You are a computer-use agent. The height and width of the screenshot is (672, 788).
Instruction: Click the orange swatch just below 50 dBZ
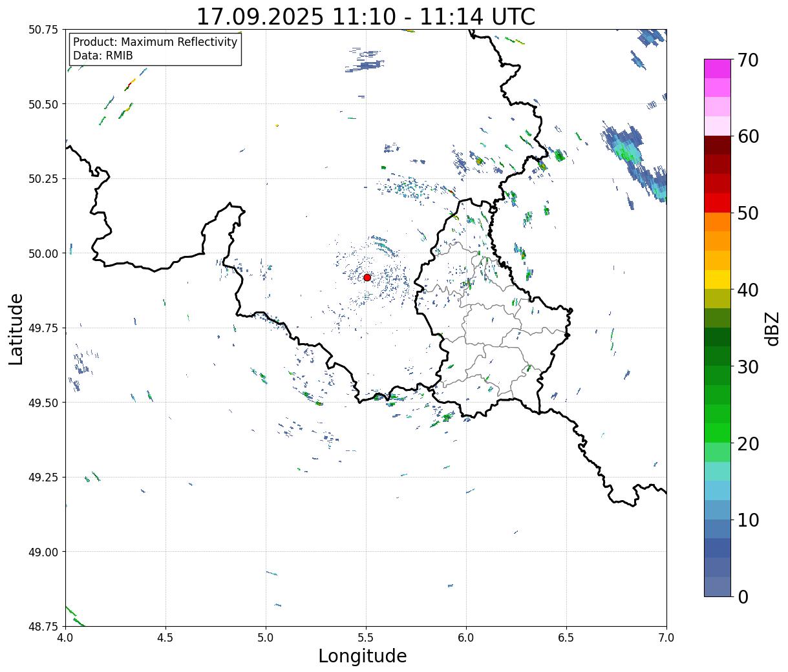718,222
